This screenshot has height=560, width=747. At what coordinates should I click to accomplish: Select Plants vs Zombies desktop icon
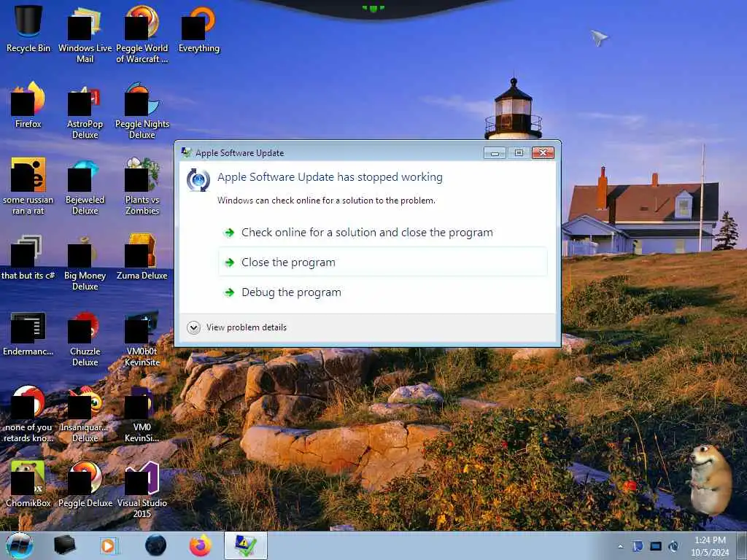142,186
